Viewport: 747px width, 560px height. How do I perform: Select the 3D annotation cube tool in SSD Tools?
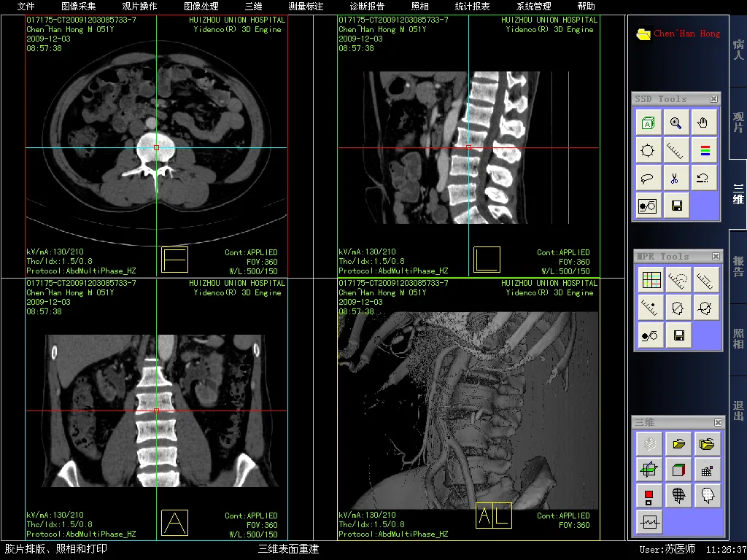(x=648, y=123)
